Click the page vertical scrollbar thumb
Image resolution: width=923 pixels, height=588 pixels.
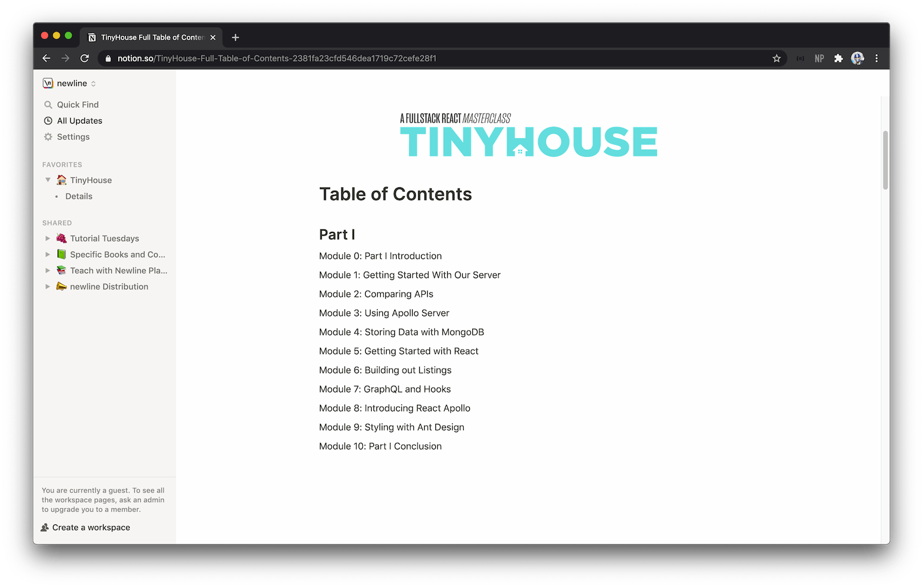tap(885, 160)
